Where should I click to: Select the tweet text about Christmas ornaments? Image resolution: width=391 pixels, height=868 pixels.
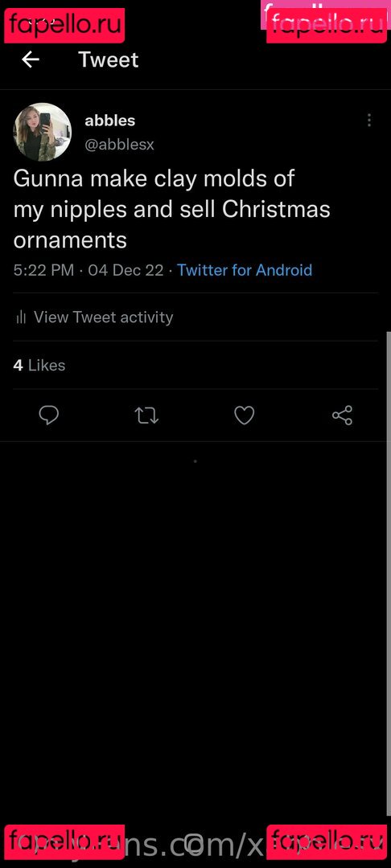tap(171, 210)
